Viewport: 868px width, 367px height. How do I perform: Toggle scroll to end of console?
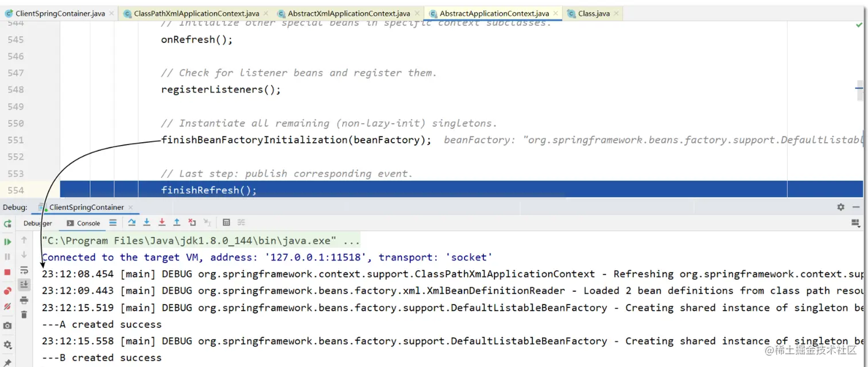tap(24, 284)
